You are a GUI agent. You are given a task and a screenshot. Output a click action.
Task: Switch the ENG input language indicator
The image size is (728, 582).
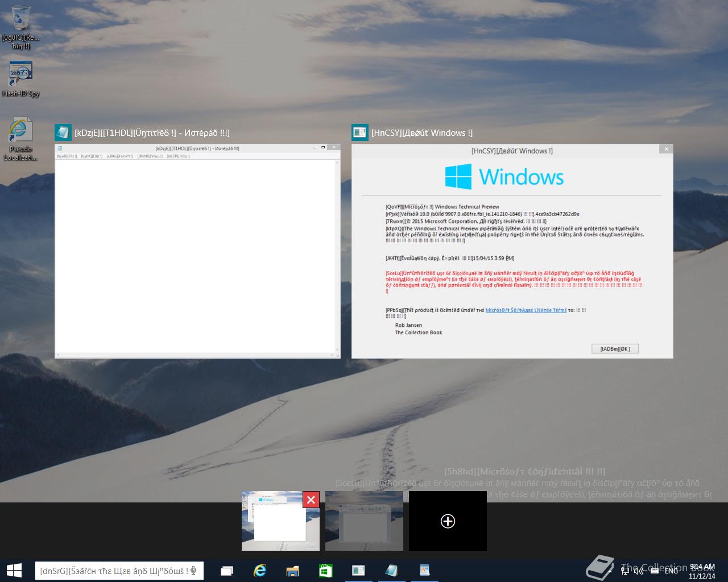[x=671, y=571]
